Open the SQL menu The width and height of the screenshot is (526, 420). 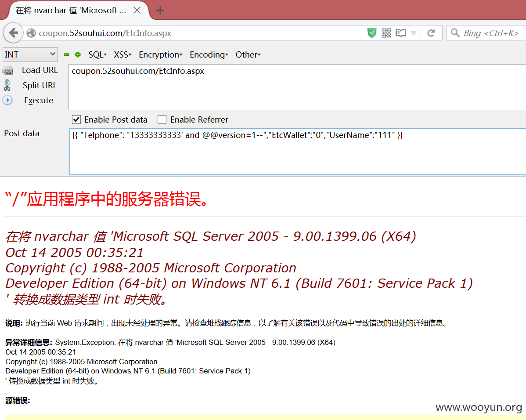pos(97,55)
